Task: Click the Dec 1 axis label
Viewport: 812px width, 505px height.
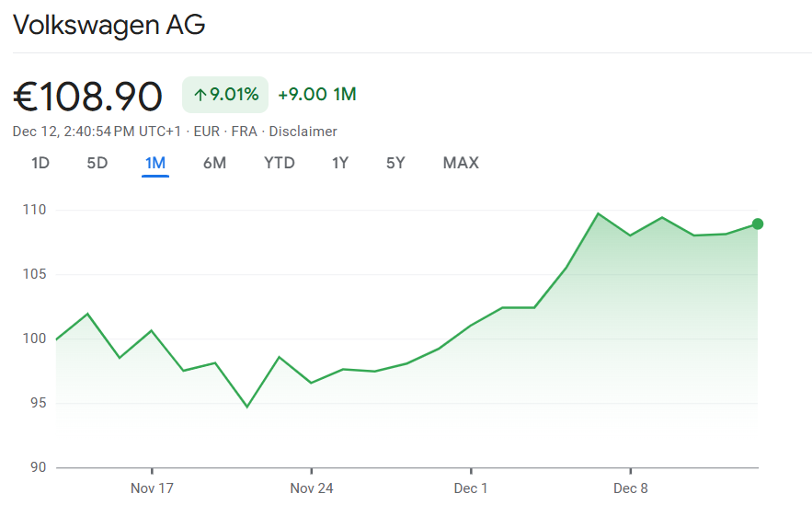Action: 471,488
